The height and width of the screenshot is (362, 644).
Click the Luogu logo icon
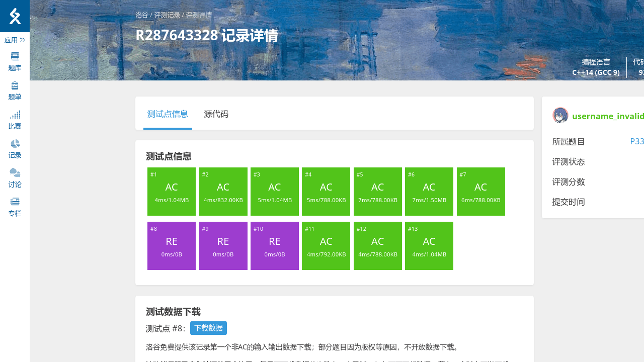pyautogui.click(x=15, y=16)
